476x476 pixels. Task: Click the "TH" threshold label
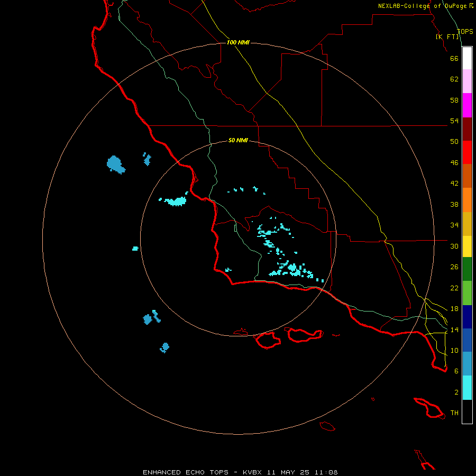click(x=454, y=413)
